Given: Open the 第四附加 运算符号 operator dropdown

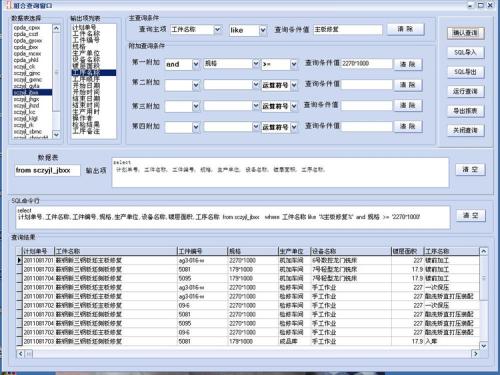Looking at the screenshot, I should coord(294,127).
